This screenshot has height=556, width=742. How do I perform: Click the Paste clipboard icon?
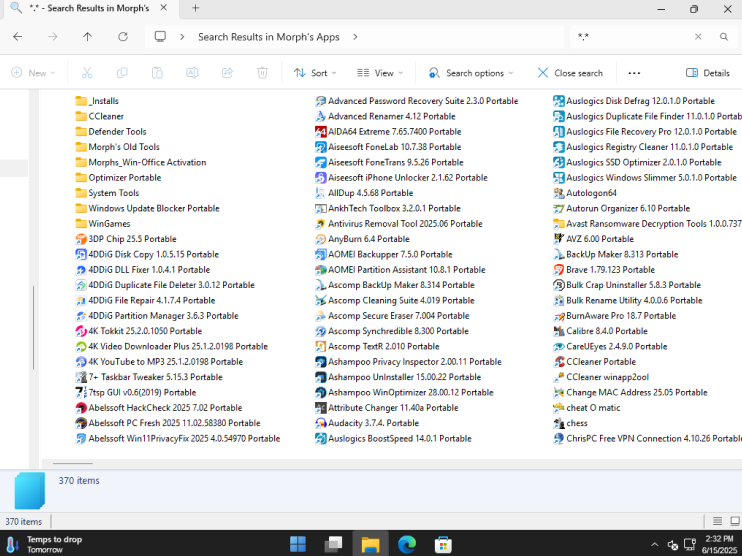click(x=157, y=73)
